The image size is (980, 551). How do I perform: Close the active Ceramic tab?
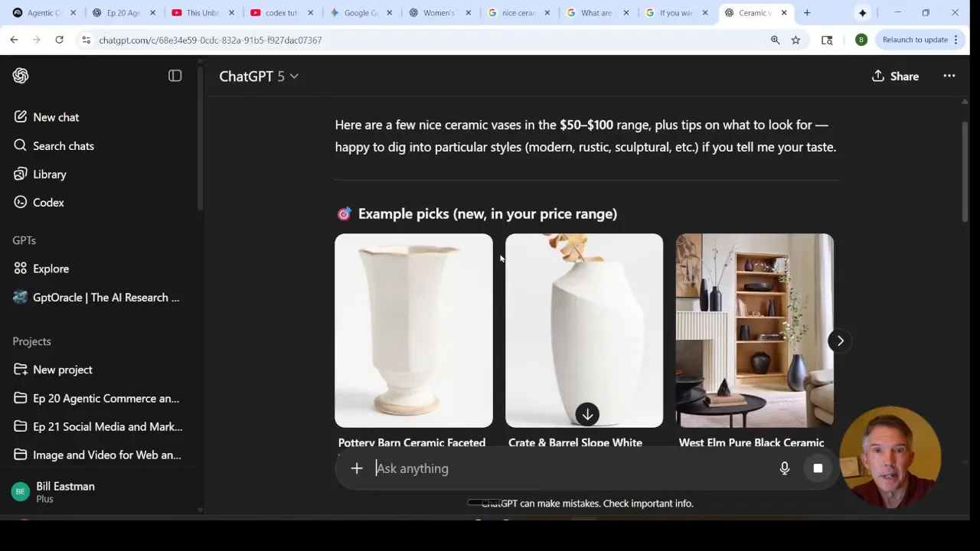(x=784, y=13)
